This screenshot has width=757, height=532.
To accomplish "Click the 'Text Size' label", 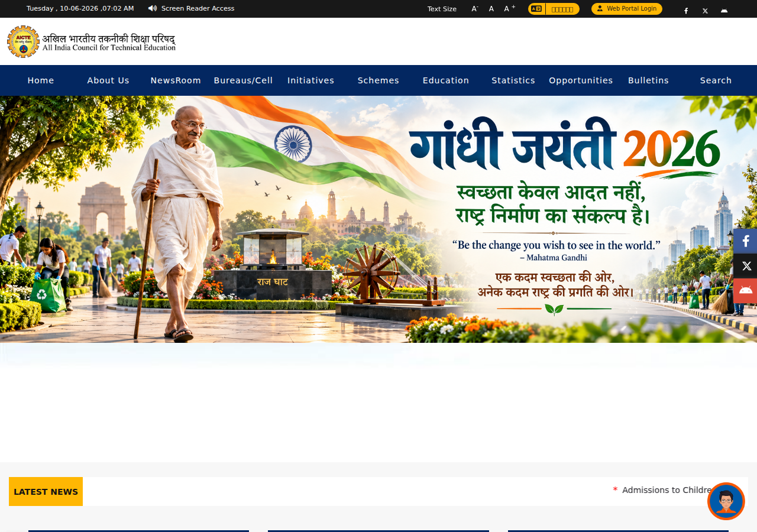I will click(x=442, y=9).
